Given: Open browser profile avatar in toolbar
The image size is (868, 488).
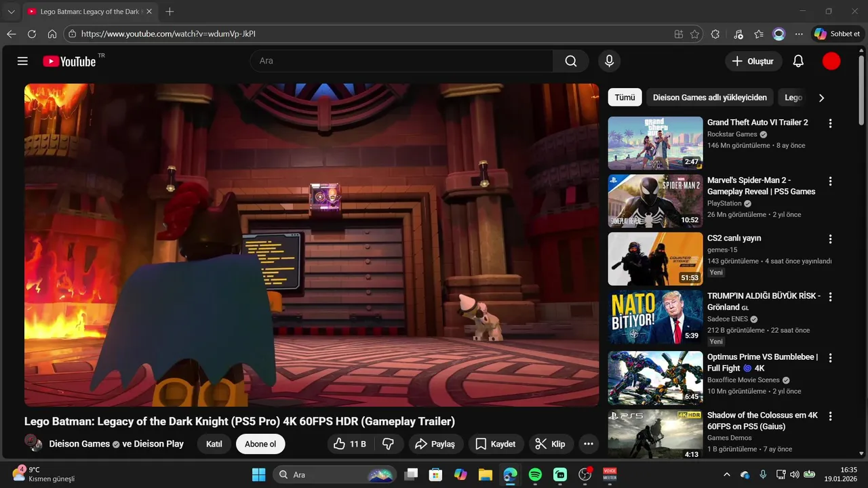Looking at the screenshot, I should [779, 34].
